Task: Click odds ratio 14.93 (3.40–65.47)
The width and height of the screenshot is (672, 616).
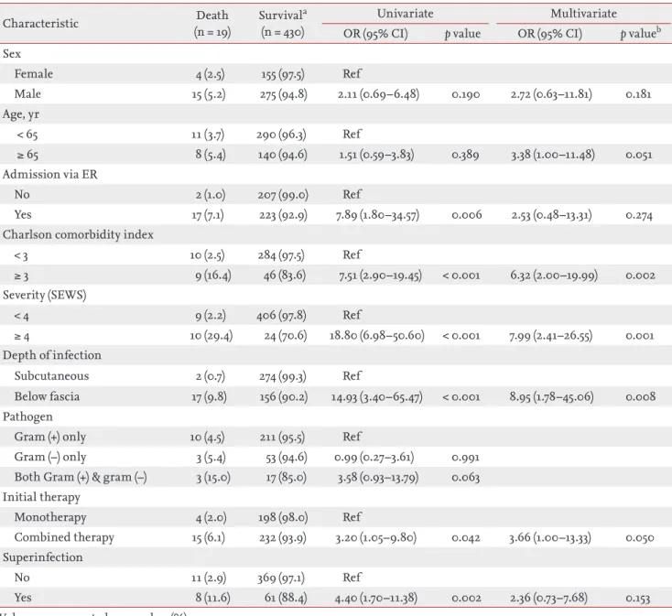Action: pos(376,397)
